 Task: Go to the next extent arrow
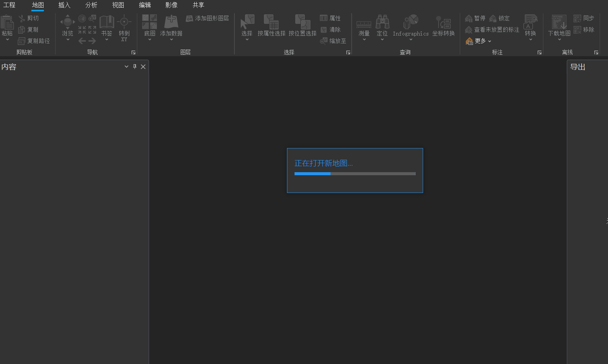(x=92, y=41)
